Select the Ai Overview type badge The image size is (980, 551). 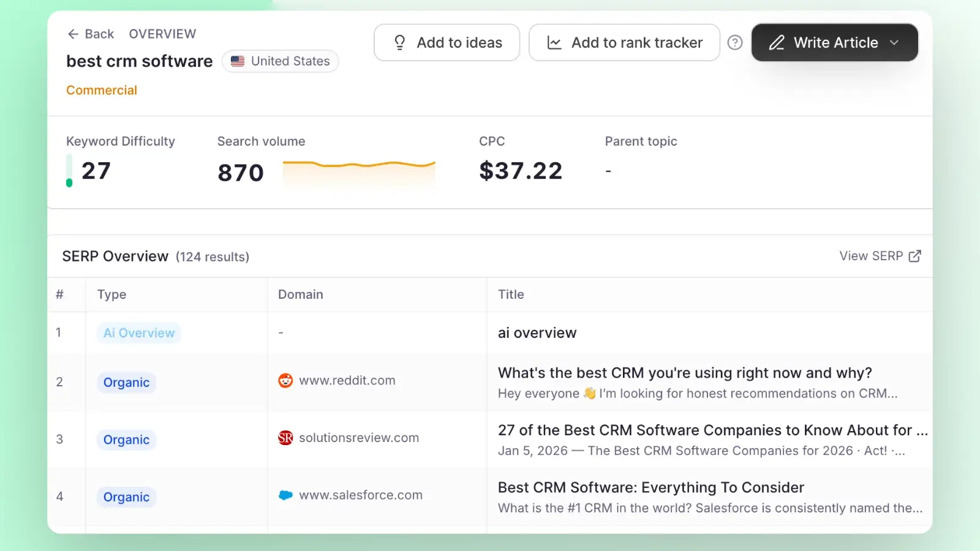point(139,333)
